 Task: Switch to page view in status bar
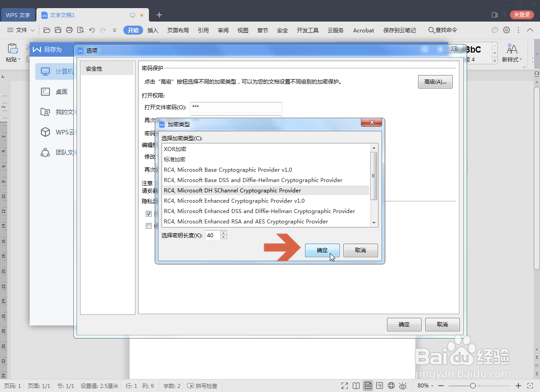pyautogui.click(x=368, y=386)
